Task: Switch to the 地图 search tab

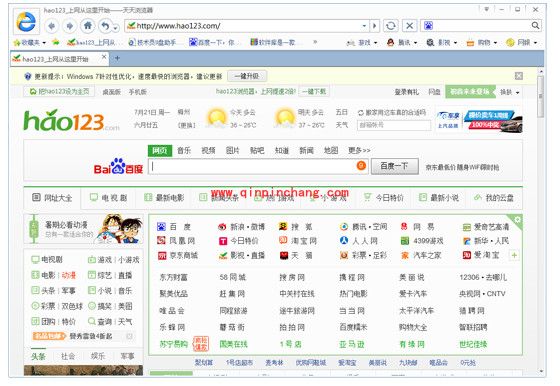Action: (x=331, y=151)
